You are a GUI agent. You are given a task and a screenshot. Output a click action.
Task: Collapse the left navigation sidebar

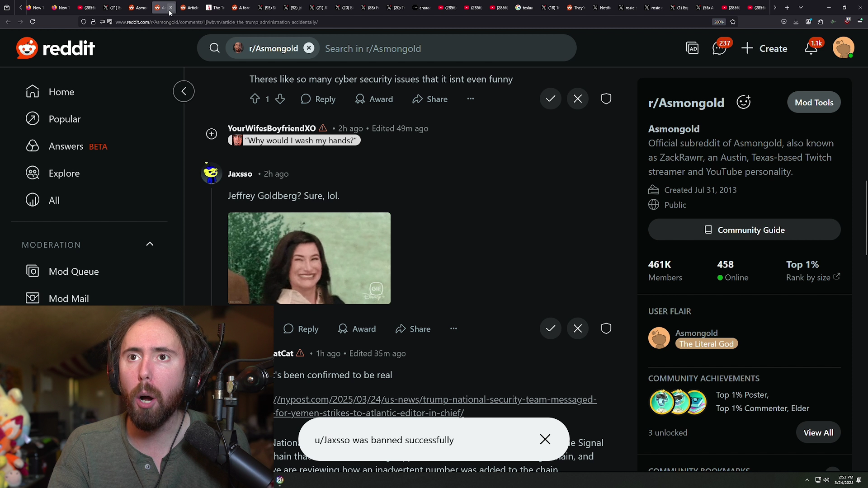184,91
